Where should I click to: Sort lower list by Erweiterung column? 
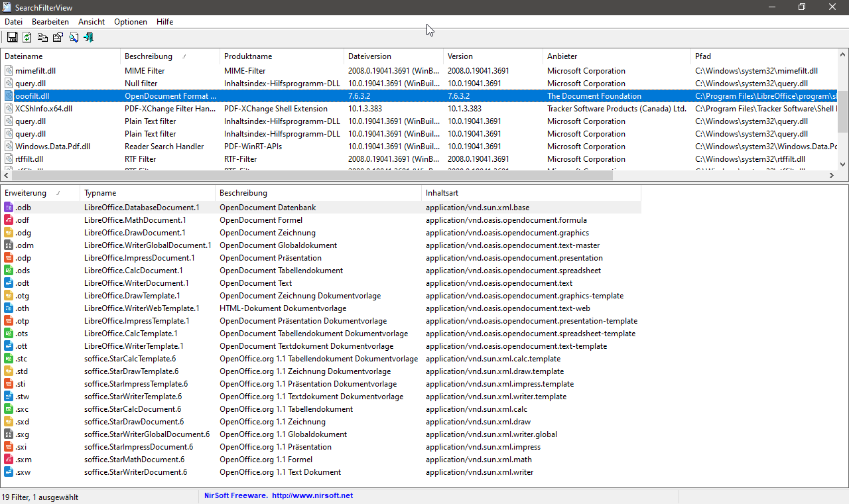coord(40,193)
